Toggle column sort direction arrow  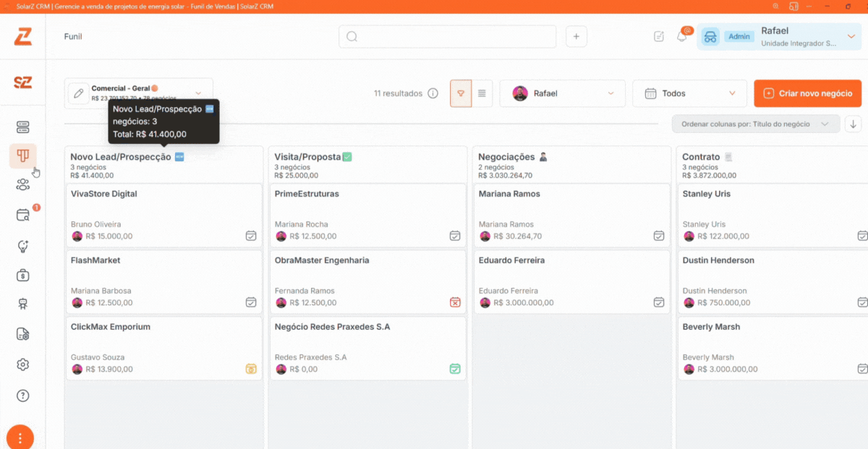pyautogui.click(x=854, y=124)
